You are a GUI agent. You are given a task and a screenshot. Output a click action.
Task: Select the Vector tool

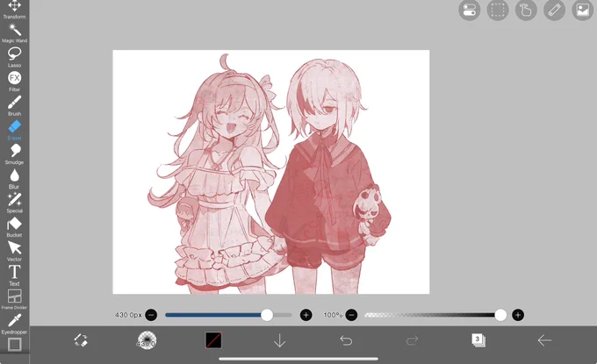pyautogui.click(x=14, y=252)
